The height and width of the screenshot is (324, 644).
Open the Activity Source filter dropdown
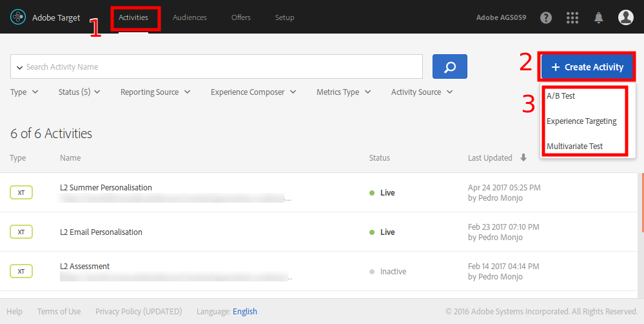point(422,92)
